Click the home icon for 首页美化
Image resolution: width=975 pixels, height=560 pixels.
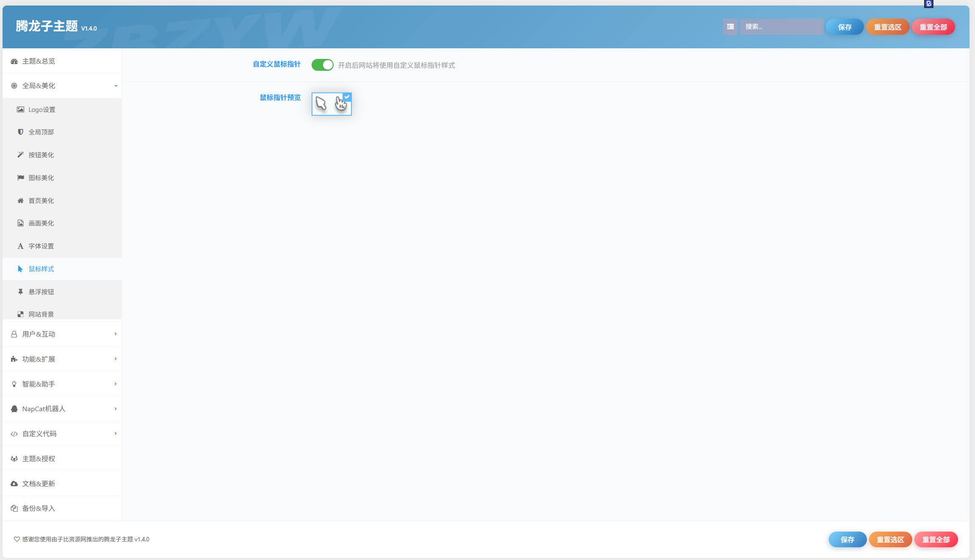point(20,201)
